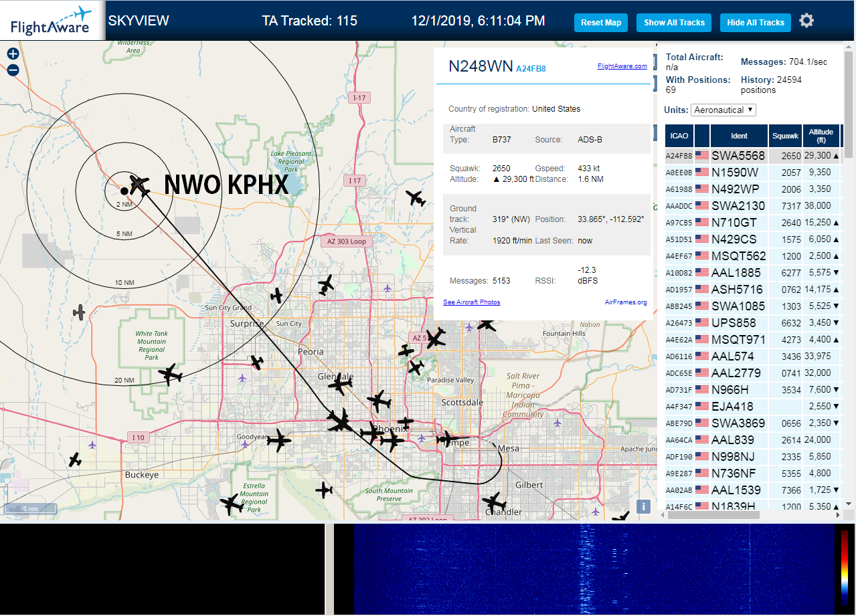The height and width of the screenshot is (616, 856).
Task: Select the aircraft next to Goodyear
Action: [279, 440]
